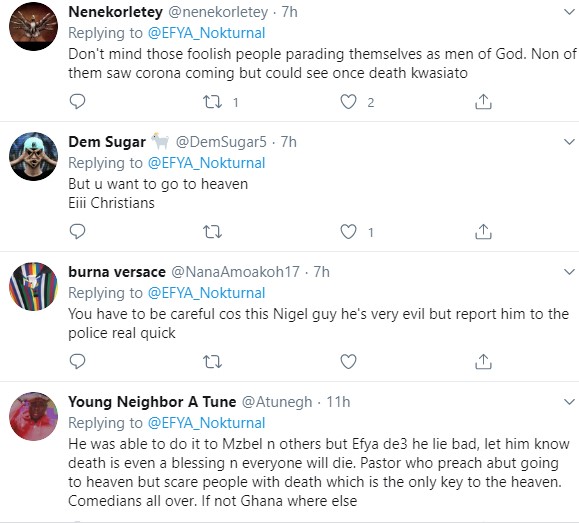579x523 pixels.
Task: Retweet Dem Sugar's tweet
Action: click(213, 232)
